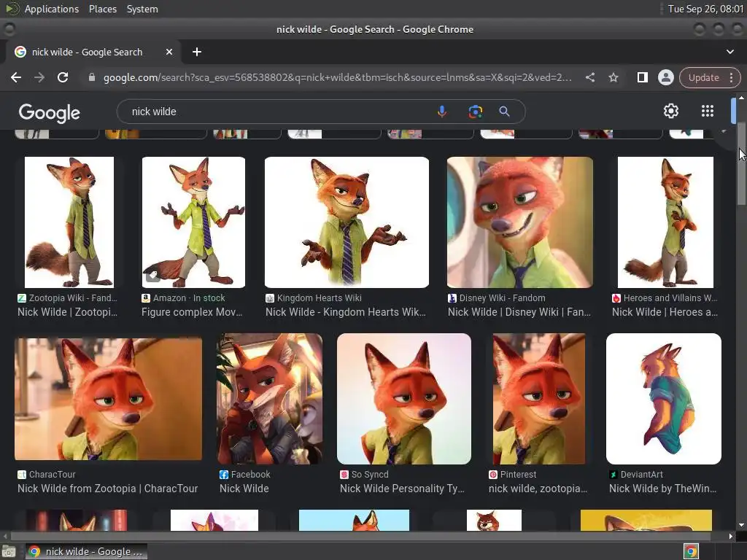Go back with the browser back arrow

click(x=16, y=77)
